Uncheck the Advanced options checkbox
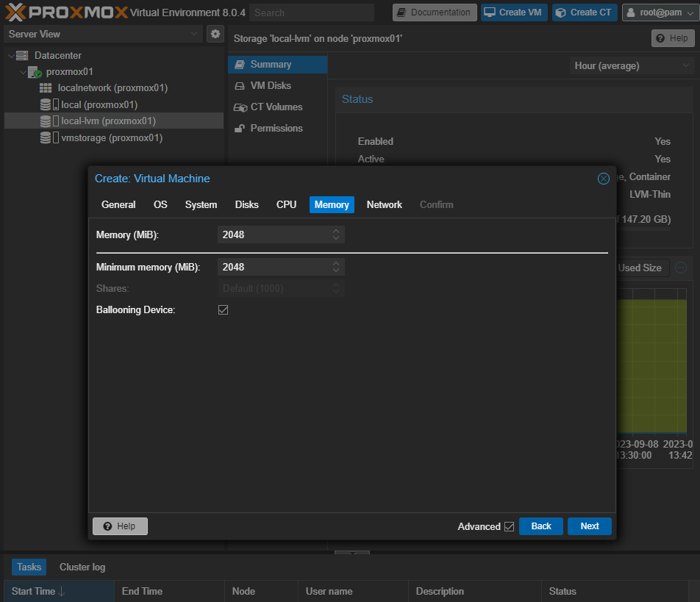The image size is (700, 602). point(509,526)
